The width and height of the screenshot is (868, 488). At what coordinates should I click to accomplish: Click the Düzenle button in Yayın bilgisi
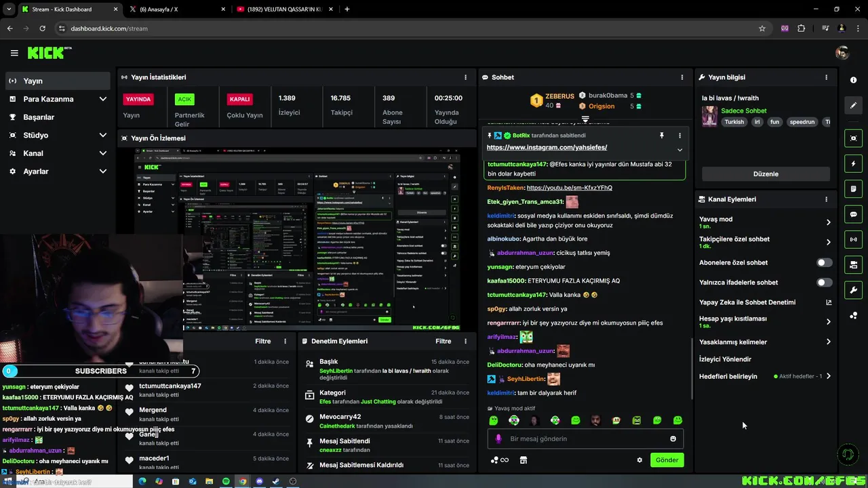click(x=766, y=174)
